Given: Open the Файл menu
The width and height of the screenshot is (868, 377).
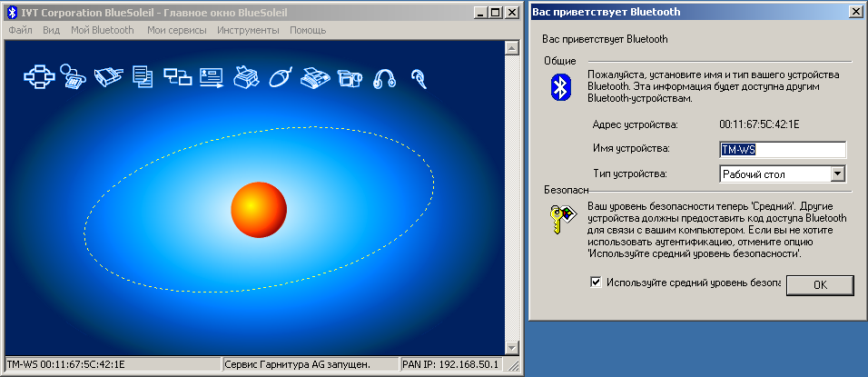Looking at the screenshot, I should (x=21, y=30).
